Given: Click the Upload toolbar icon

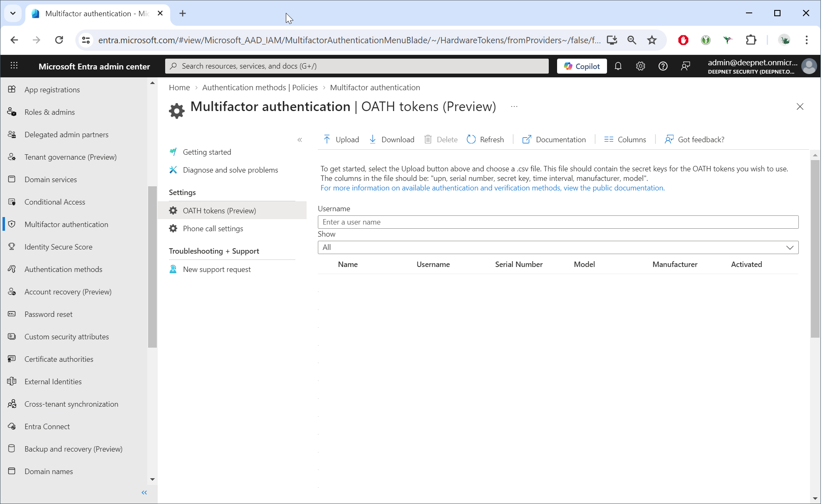Looking at the screenshot, I should tap(327, 139).
